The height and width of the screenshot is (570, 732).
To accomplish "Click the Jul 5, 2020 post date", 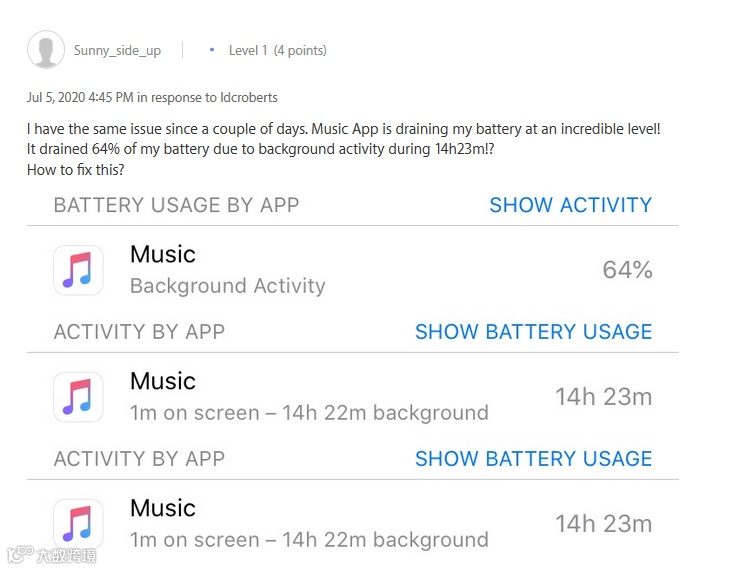I will pos(80,98).
